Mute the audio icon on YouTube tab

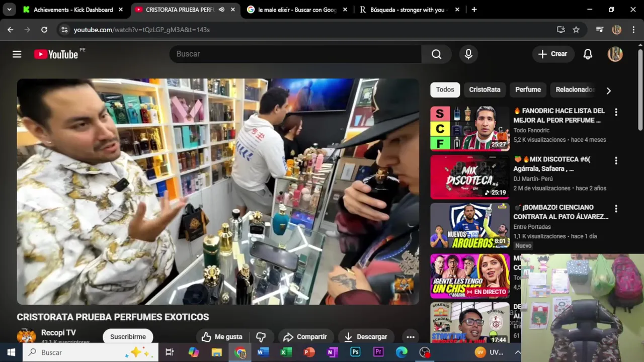click(x=221, y=10)
